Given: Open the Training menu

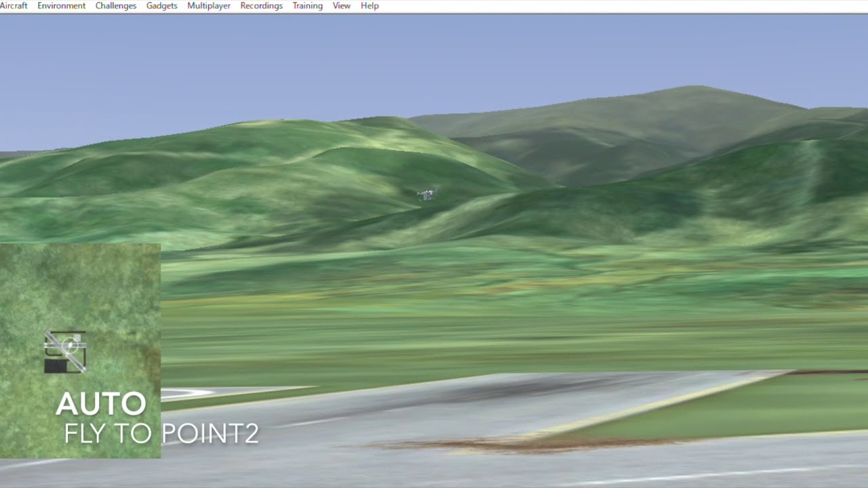Looking at the screenshot, I should [x=307, y=5].
